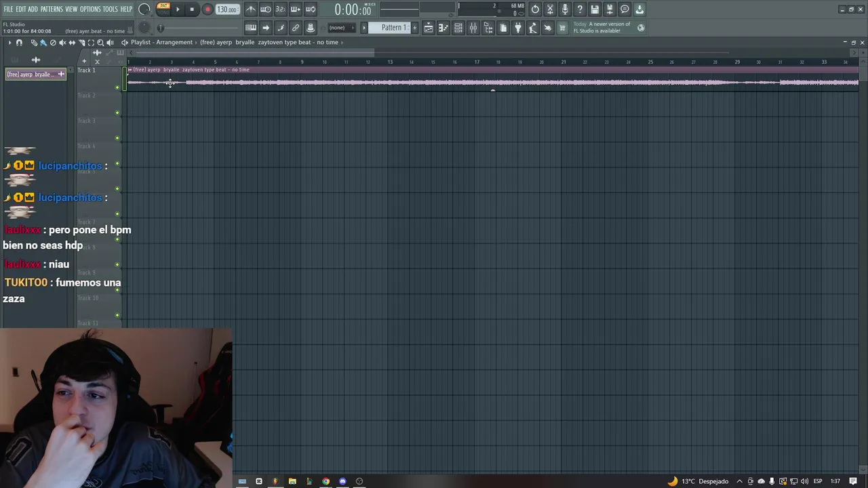Viewport: 868px width, 488px height.
Task: Select the playlist Draw pencil tool
Action: click(x=34, y=43)
